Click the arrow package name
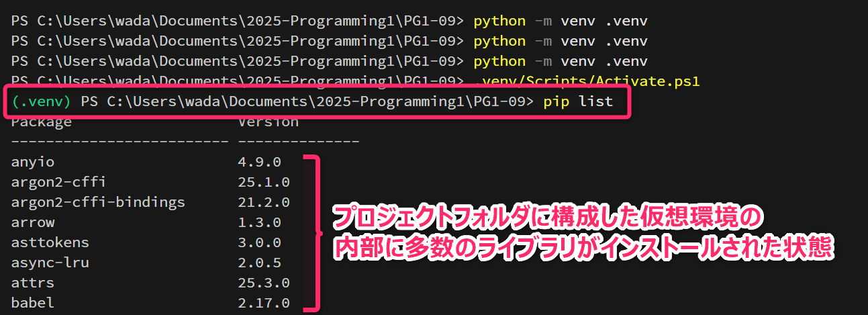The height and width of the screenshot is (315, 868). pos(33,222)
